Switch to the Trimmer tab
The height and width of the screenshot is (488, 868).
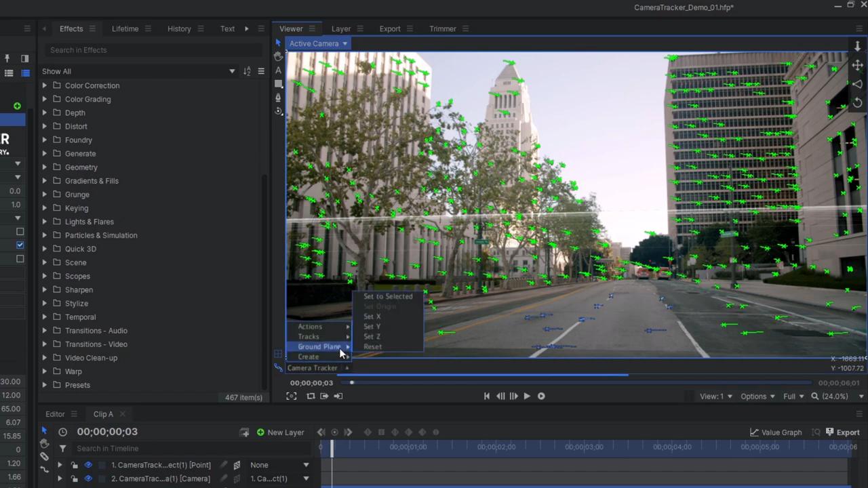coord(442,28)
